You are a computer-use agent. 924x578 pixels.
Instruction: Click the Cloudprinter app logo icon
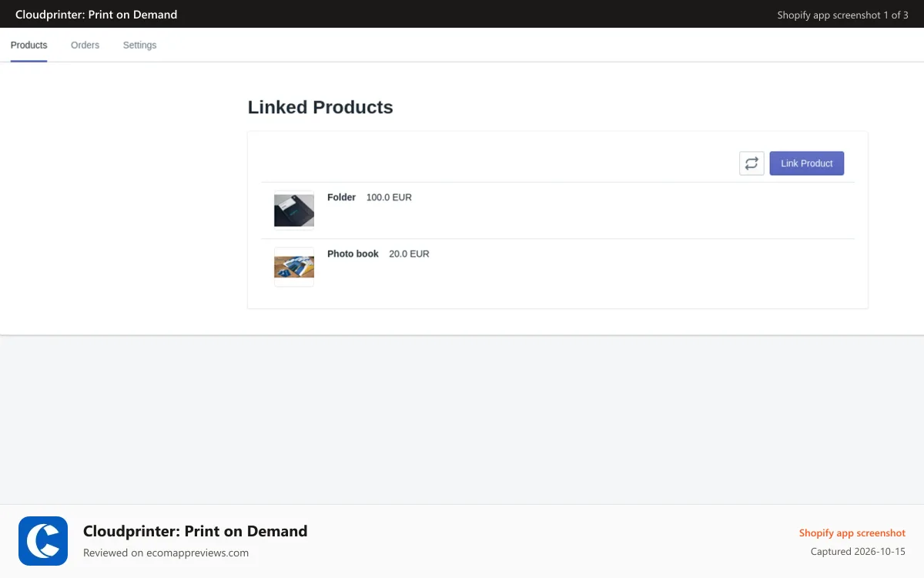pos(43,541)
